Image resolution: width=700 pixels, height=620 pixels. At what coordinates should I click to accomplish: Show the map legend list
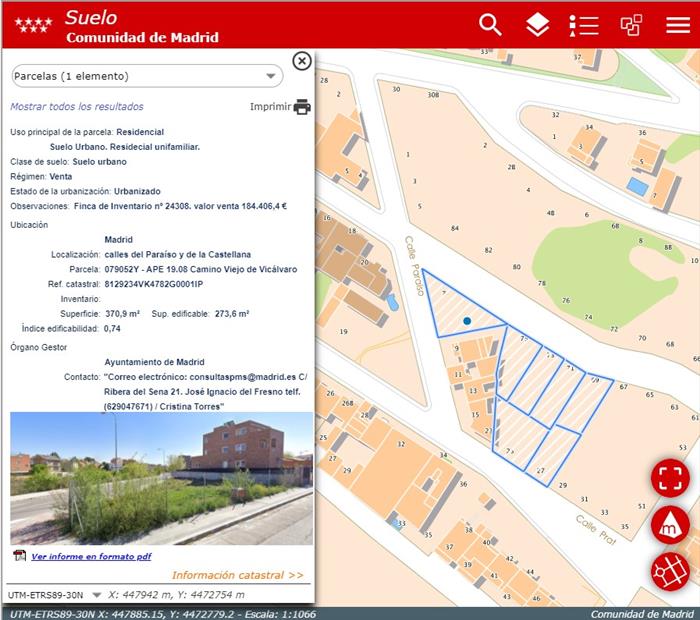point(584,25)
